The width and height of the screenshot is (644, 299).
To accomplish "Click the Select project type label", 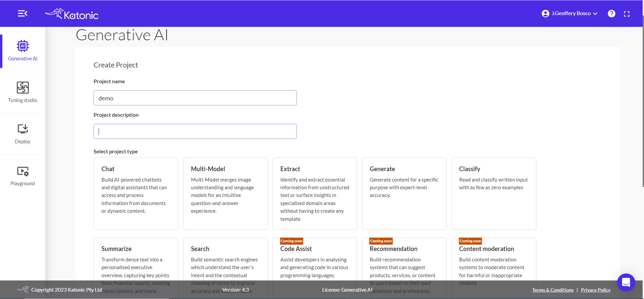I will (116, 152).
